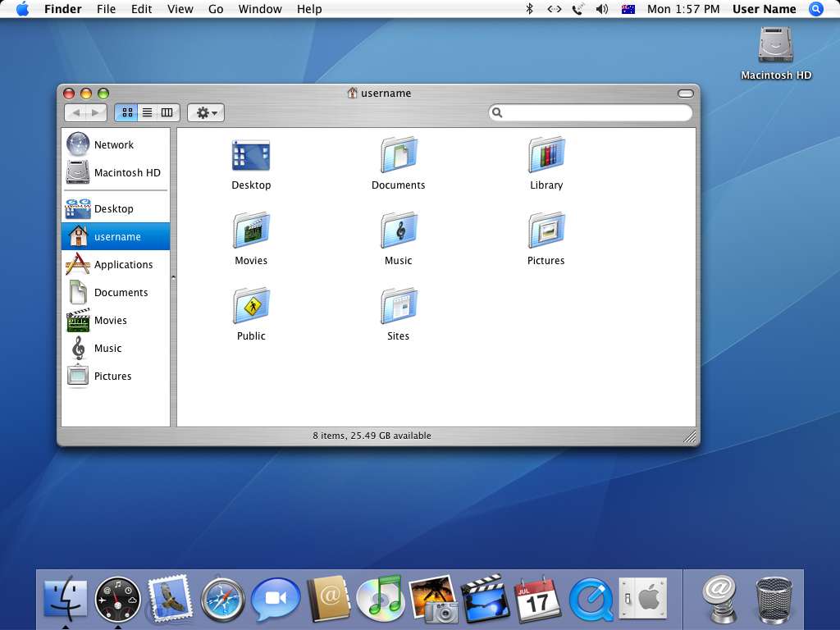Click the Finder search field
The height and width of the screenshot is (630, 840).
pos(591,112)
